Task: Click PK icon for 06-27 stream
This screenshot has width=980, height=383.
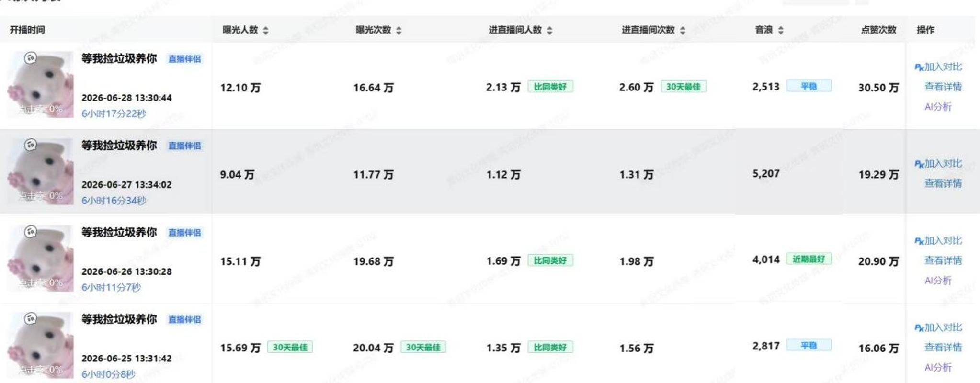Action: pos(919,164)
